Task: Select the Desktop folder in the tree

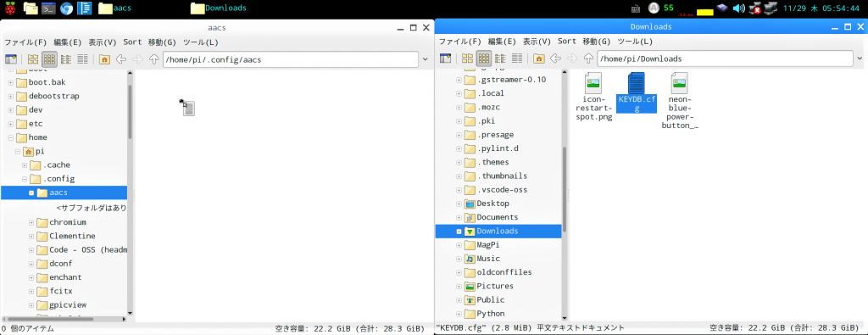Action: (x=492, y=204)
